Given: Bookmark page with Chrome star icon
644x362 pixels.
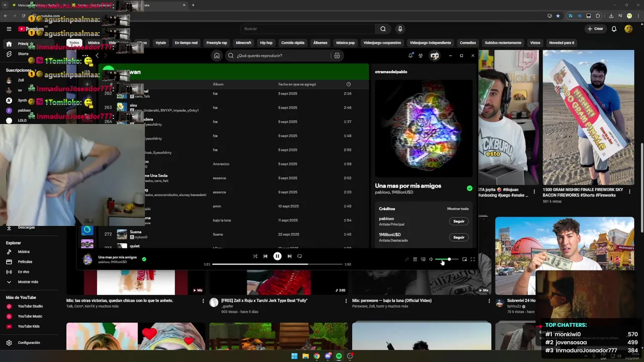Looking at the screenshot, I should tap(558, 16).
